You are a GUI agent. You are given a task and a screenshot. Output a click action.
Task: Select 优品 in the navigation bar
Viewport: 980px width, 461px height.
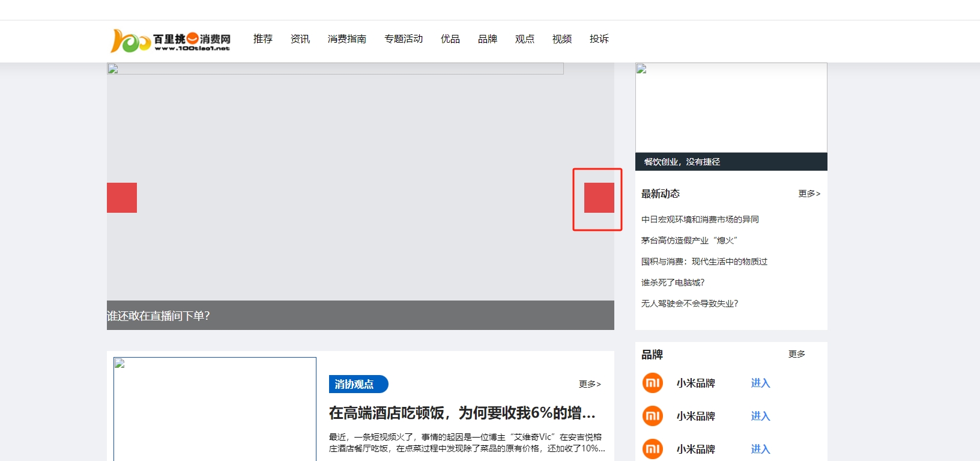[x=450, y=39]
